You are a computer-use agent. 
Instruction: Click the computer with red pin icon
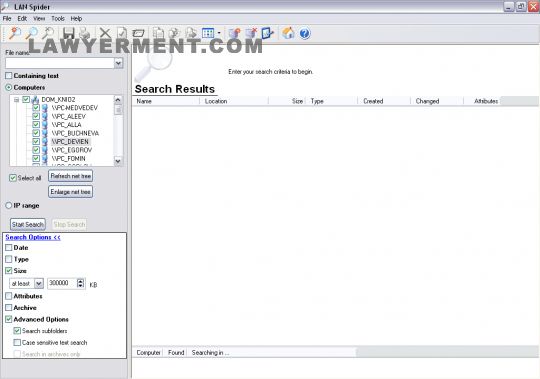click(235, 33)
